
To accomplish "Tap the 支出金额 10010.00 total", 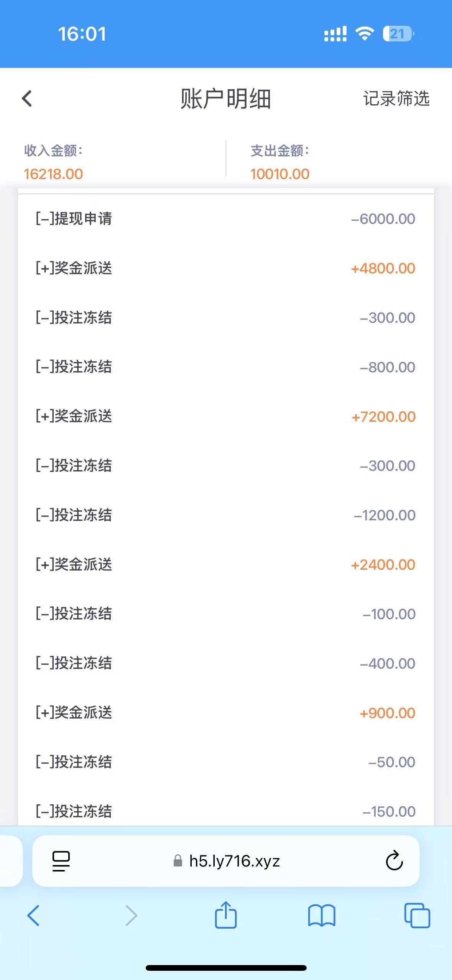I will (x=280, y=174).
